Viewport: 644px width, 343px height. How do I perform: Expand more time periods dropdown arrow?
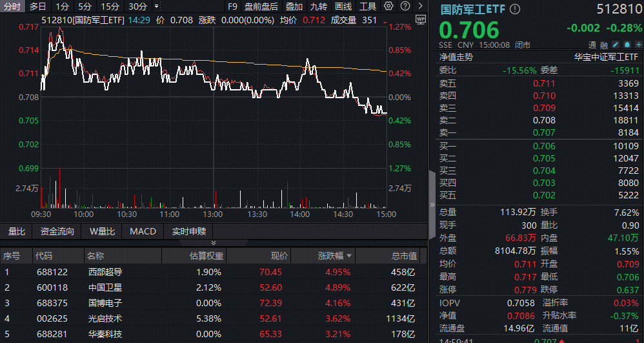156,6
